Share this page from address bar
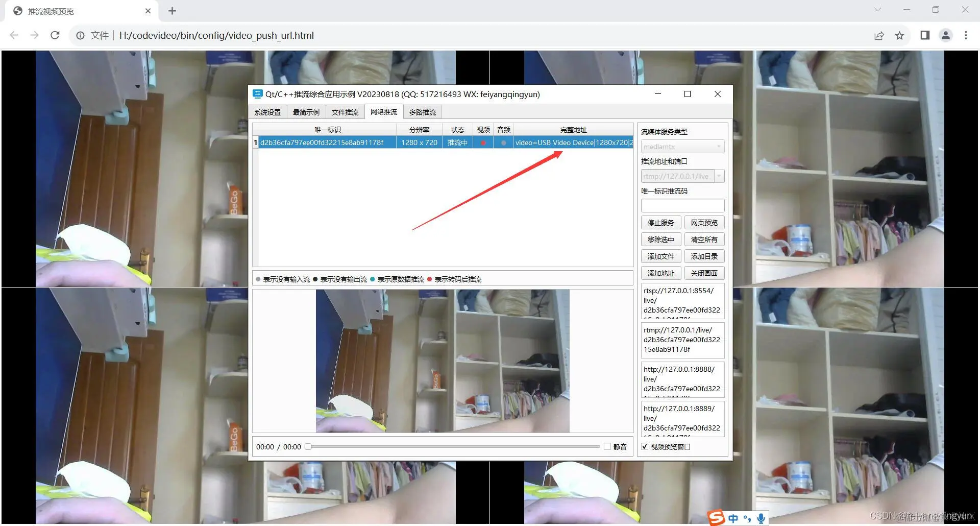The image size is (980, 526). point(879,35)
